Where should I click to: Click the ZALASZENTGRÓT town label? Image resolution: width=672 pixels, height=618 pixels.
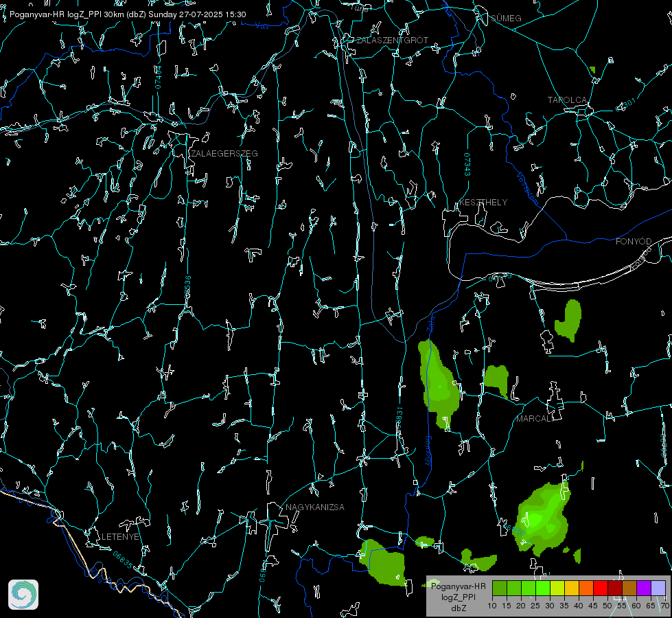click(x=392, y=41)
